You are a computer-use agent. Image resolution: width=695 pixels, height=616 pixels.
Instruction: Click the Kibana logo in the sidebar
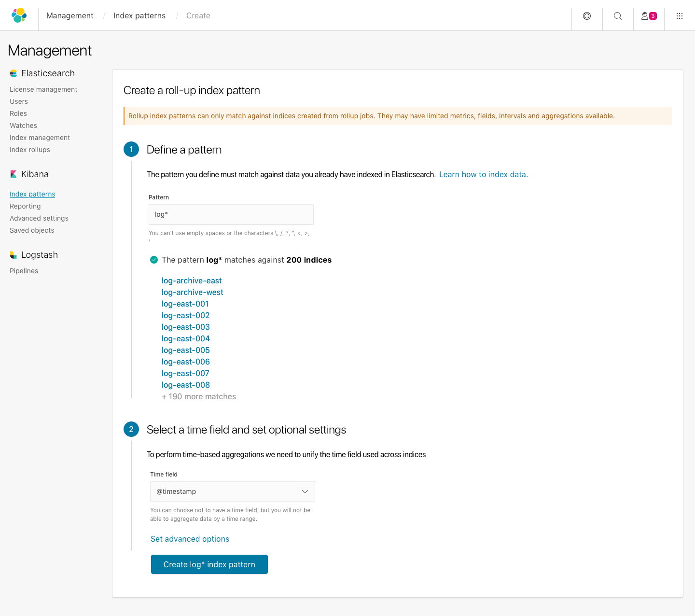(x=13, y=174)
